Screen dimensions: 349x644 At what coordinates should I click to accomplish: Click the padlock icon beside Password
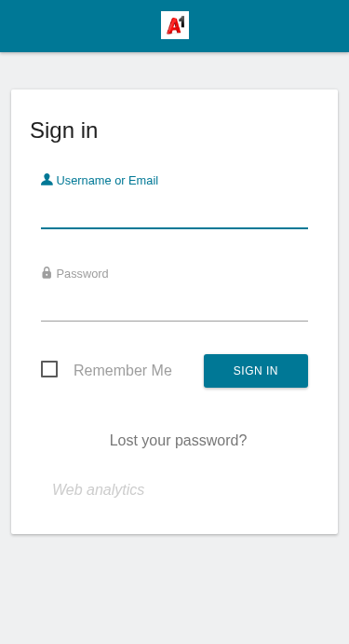[47, 273]
